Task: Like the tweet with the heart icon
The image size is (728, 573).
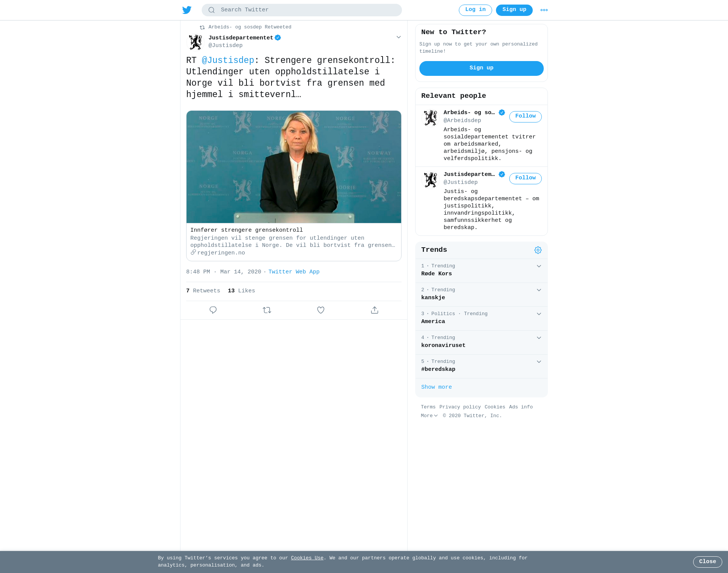Action: (x=321, y=310)
